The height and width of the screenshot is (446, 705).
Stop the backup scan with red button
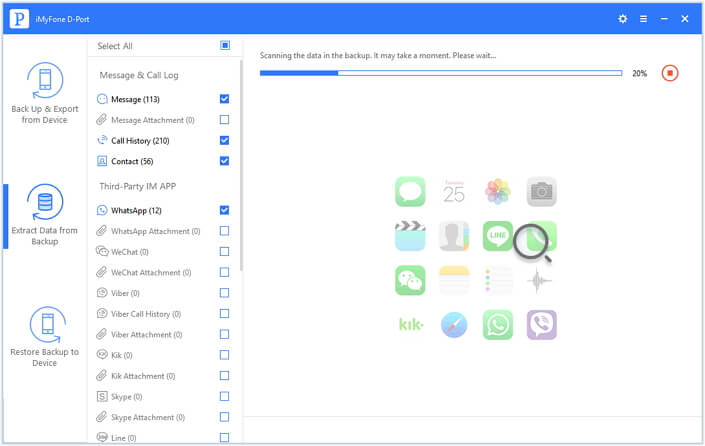[669, 73]
